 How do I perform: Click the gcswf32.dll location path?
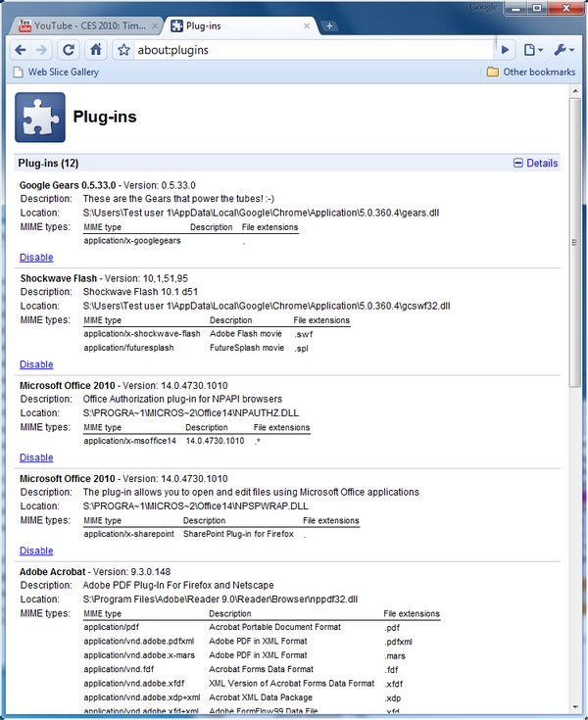(x=267, y=307)
